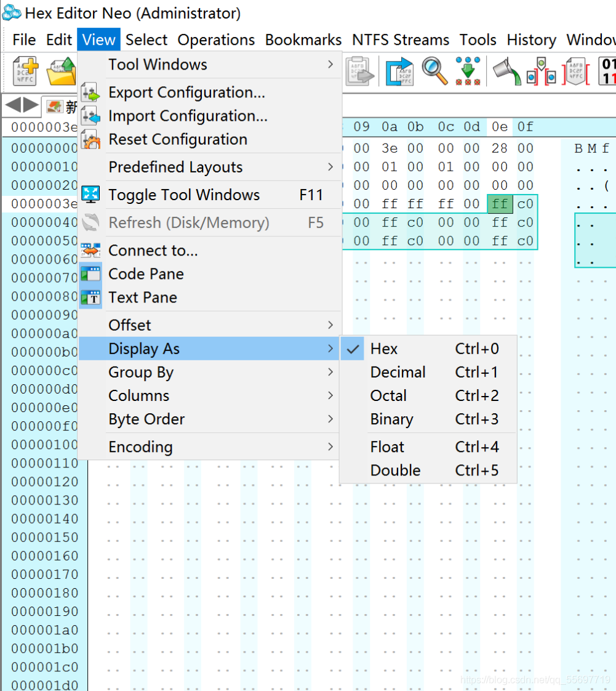
Task: Open the Bookmarks menu
Action: [x=303, y=39]
